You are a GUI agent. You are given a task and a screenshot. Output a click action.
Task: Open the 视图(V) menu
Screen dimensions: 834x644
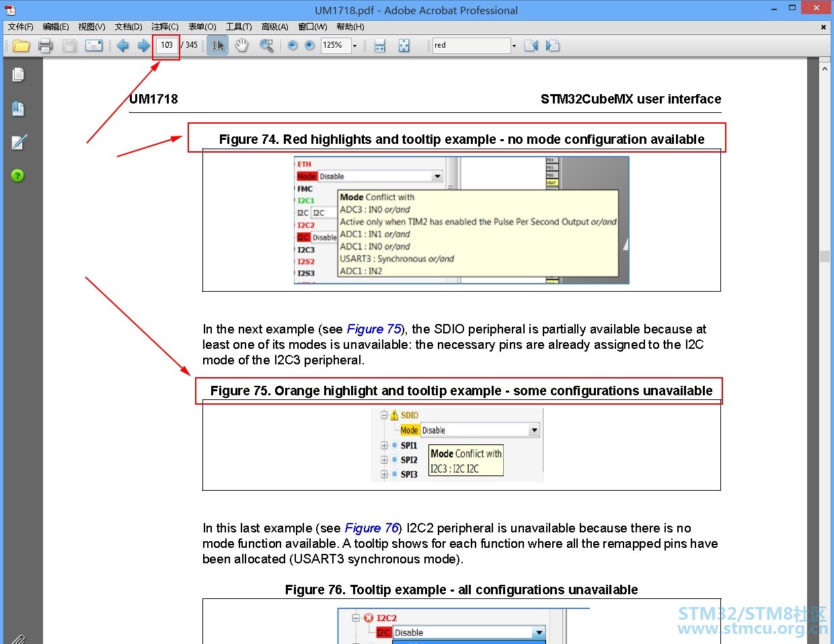click(91, 27)
